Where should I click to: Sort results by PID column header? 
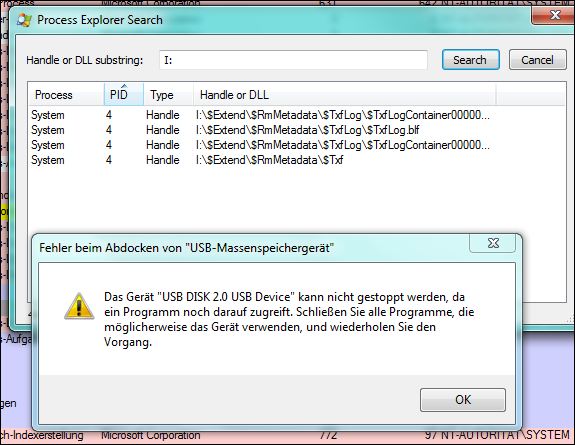coord(124,95)
